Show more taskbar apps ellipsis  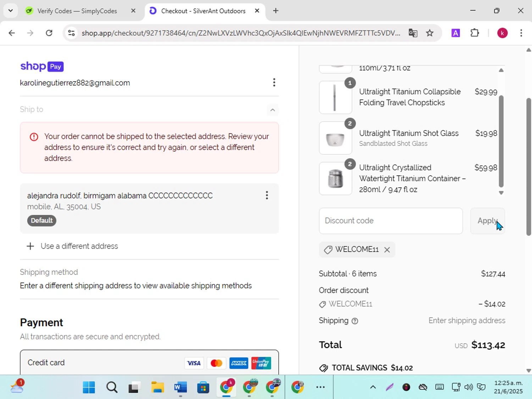pos(321,387)
